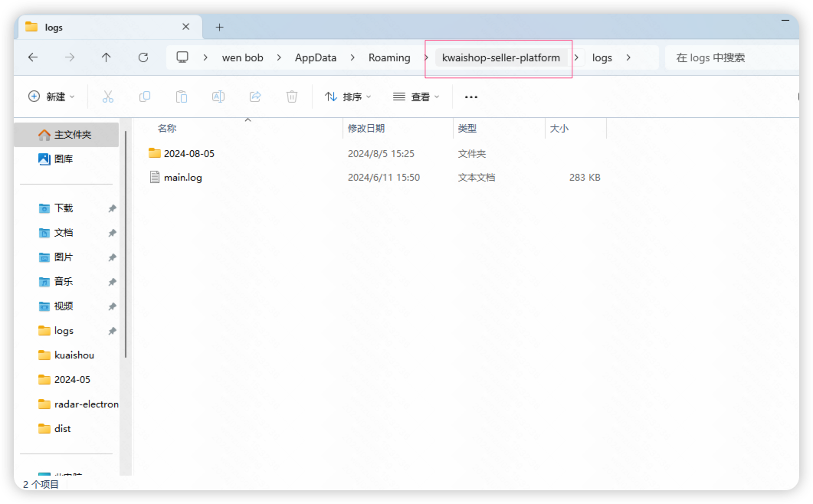Select the main.log file
The height and width of the screenshot is (504, 813).
[182, 178]
